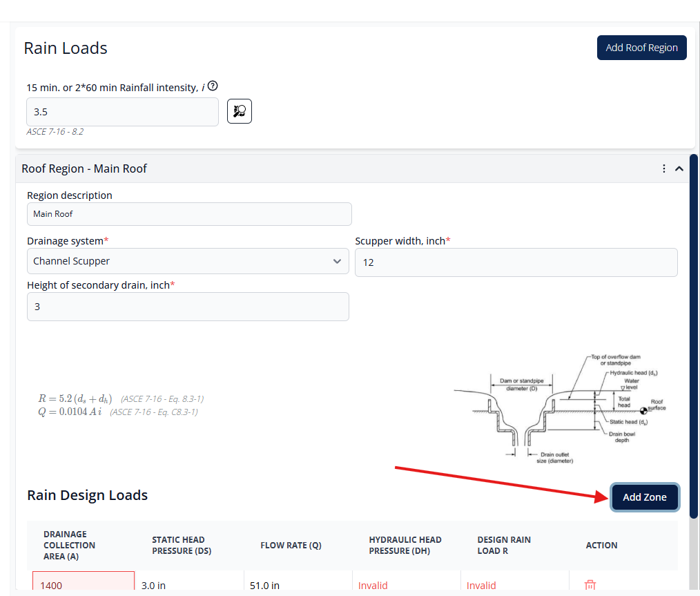Delete the zone row using the trash icon
The width and height of the screenshot is (700, 596).
(590, 585)
